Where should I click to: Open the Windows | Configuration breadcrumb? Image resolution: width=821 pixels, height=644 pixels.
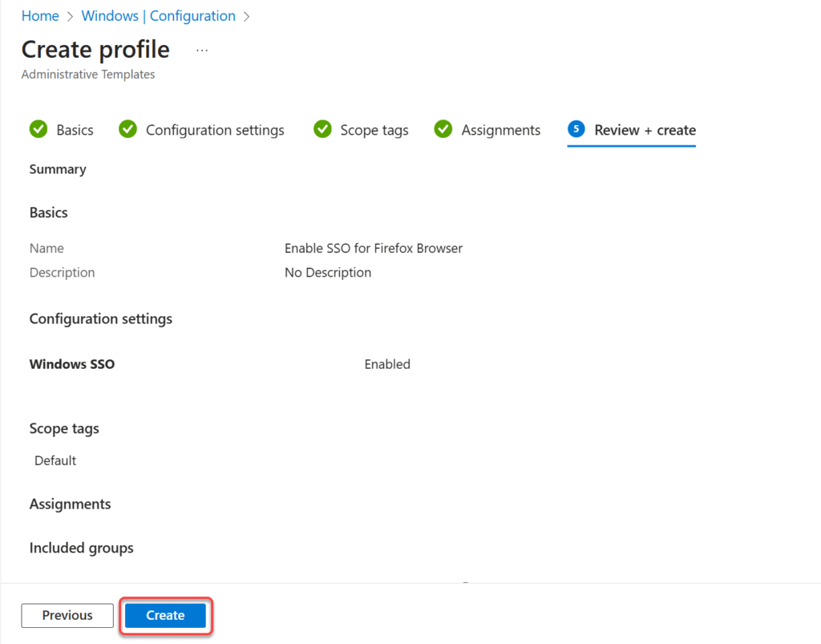pos(158,16)
